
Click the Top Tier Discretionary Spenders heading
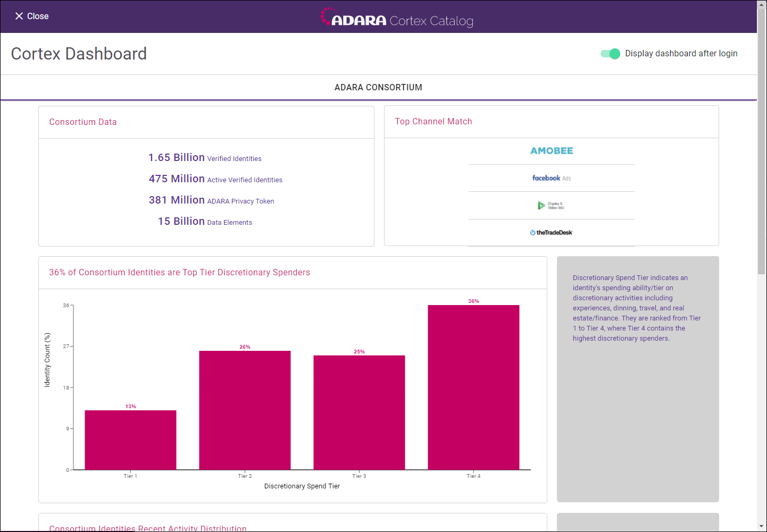180,273
